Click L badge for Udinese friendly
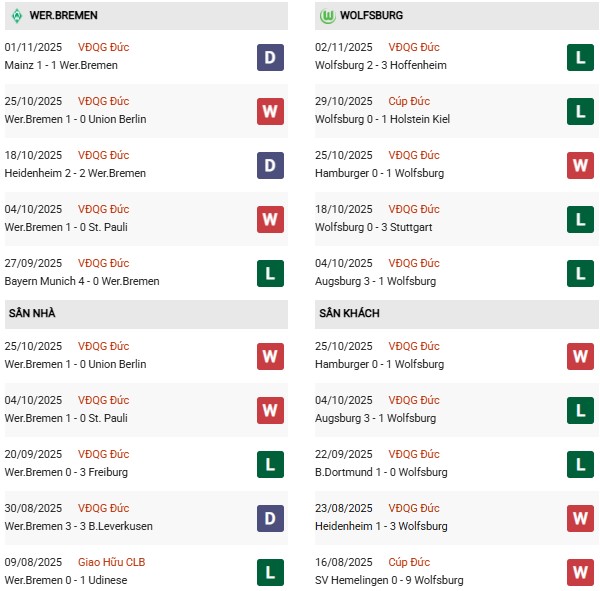The width and height of the screenshot is (600, 591). coord(270,570)
